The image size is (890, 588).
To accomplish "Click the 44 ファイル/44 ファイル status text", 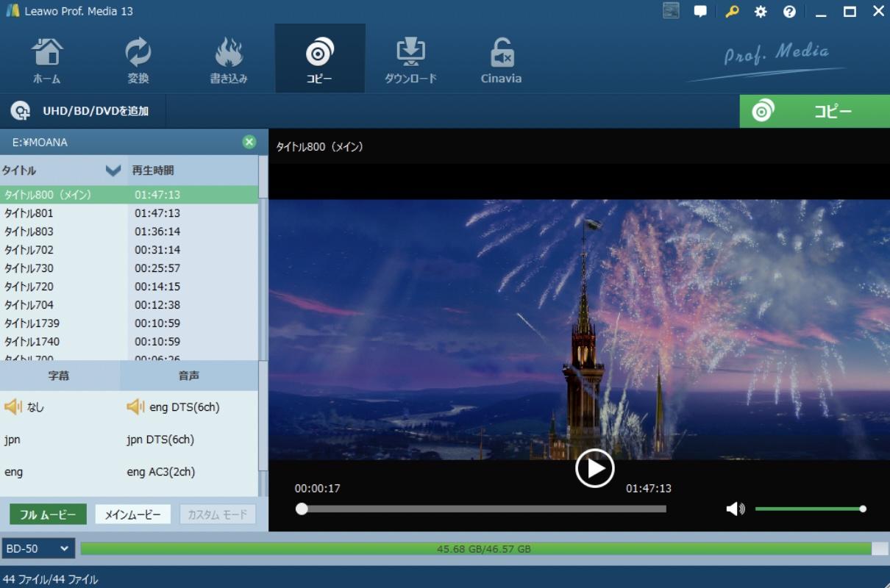I will tap(50, 579).
